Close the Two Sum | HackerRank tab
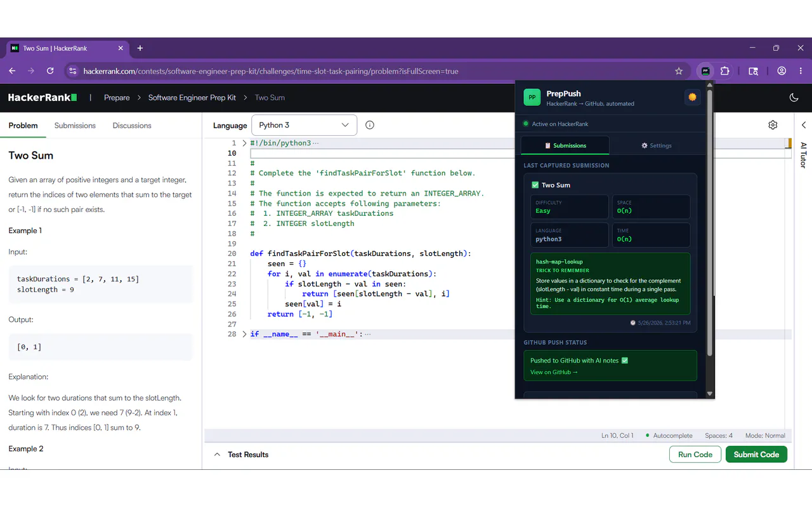This screenshot has height=508, width=812. 119,48
